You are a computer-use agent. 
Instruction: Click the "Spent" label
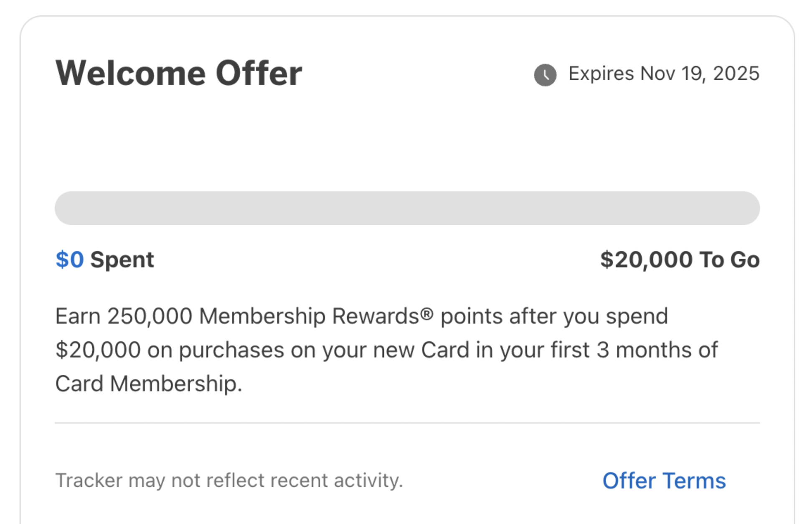tap(122, 259)
